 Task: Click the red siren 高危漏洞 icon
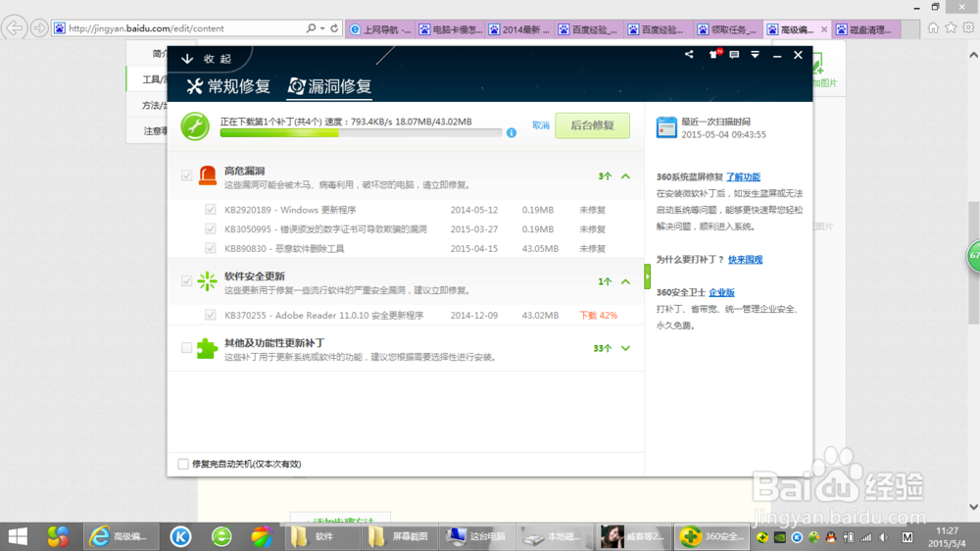point(207,175)
